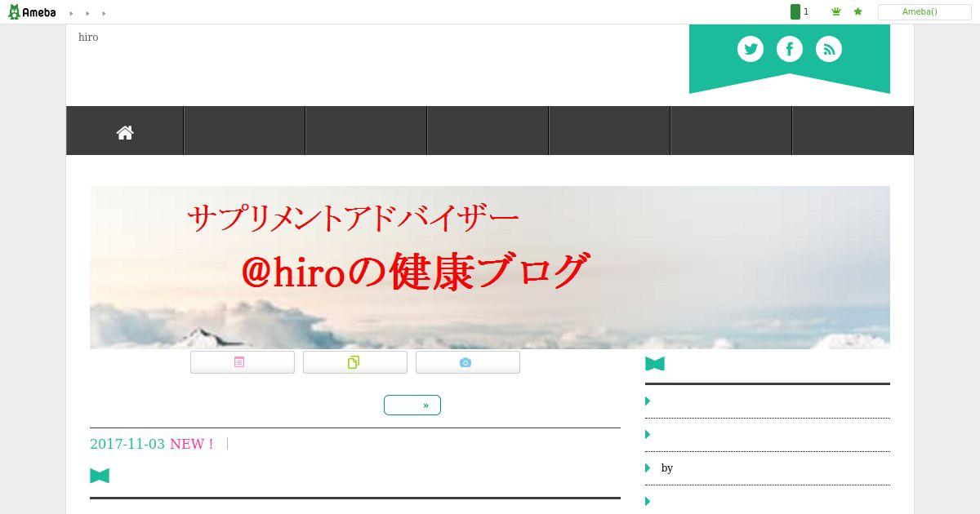Click the green notification icon beside 1
The image size is (980, 514).
tap(795, 11)
